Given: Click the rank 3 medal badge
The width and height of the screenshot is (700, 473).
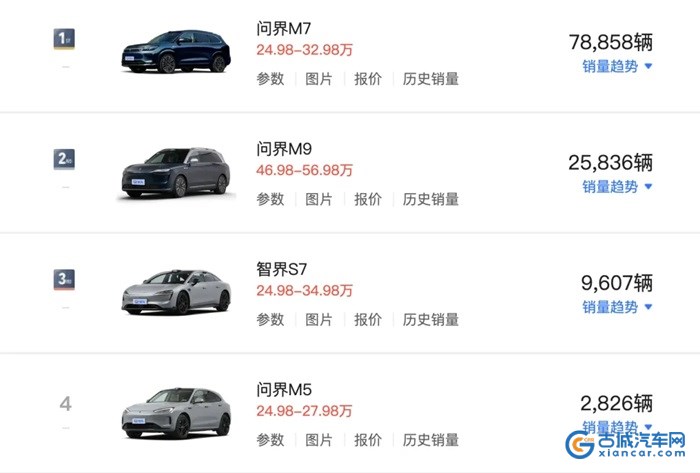Looking at the screenshot, I should [x=65, y=279].
